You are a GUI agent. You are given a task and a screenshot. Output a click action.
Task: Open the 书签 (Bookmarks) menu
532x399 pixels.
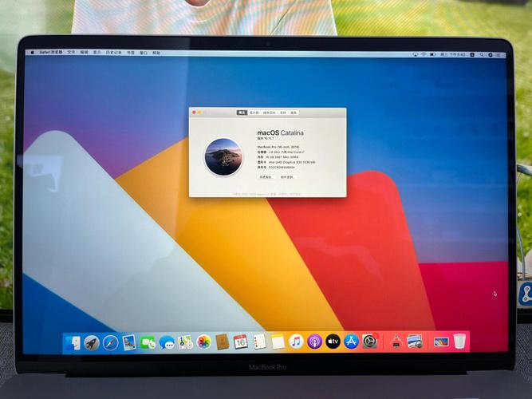pos(131,53)
